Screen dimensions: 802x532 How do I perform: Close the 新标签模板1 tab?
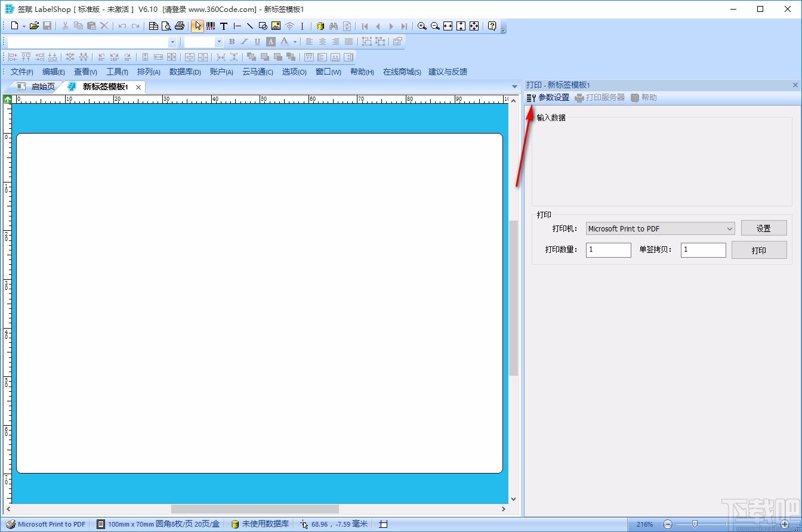coord(138,87)
